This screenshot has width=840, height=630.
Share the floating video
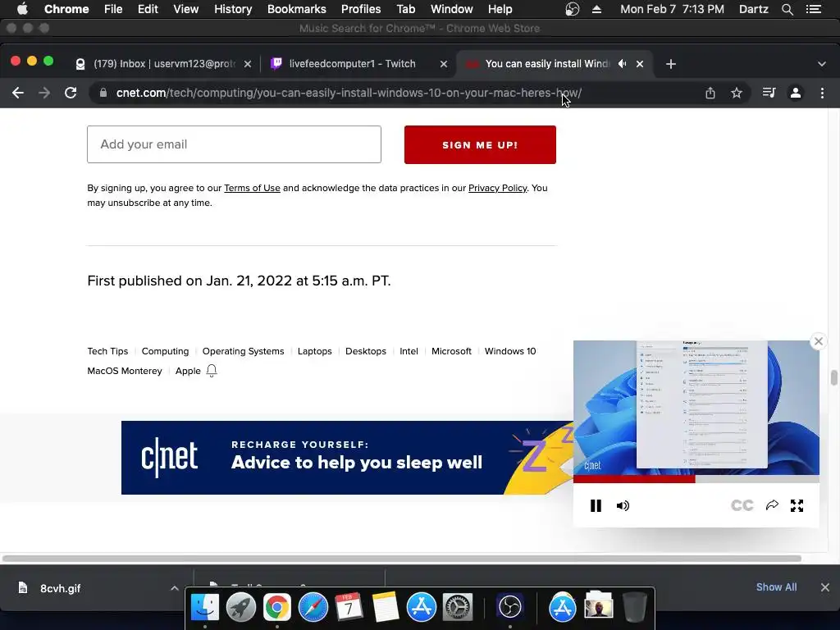click(772, 505)
